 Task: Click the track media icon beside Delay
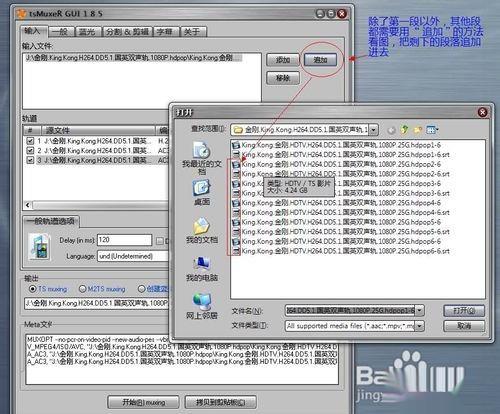tap(40, 247)
